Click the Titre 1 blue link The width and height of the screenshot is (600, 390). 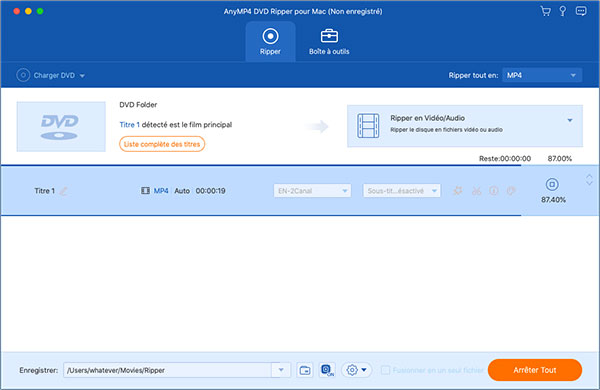[x=129, y=125]
